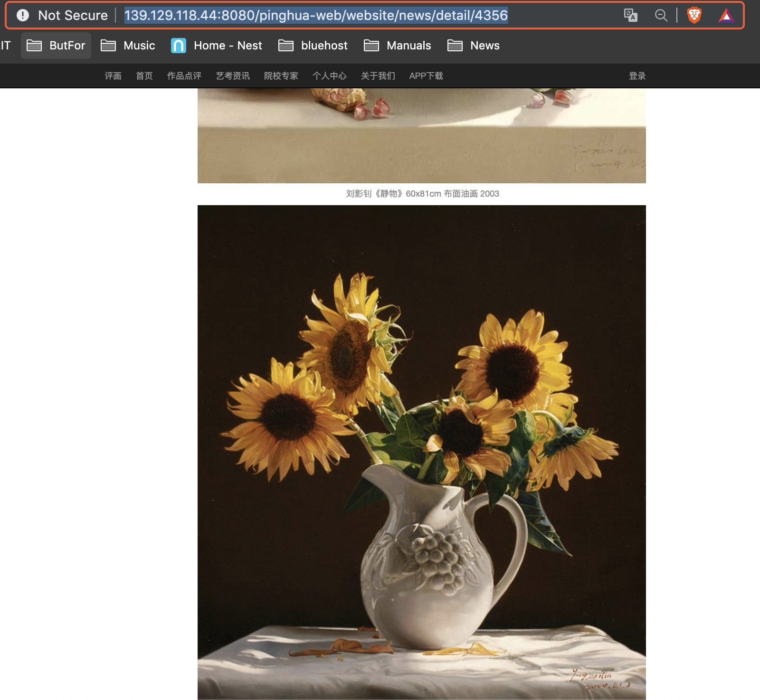Viewport: 760px width, 700px height.
Task: Expand the Music bookmarks folder
Action: [128, 46]
